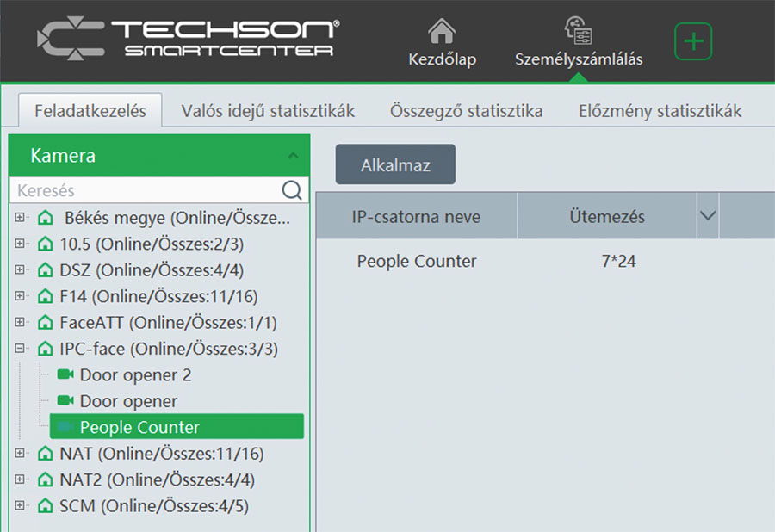Open the Ütemezés column dropdown arrow
The image size is (775, 532).
tap(708, 216)
